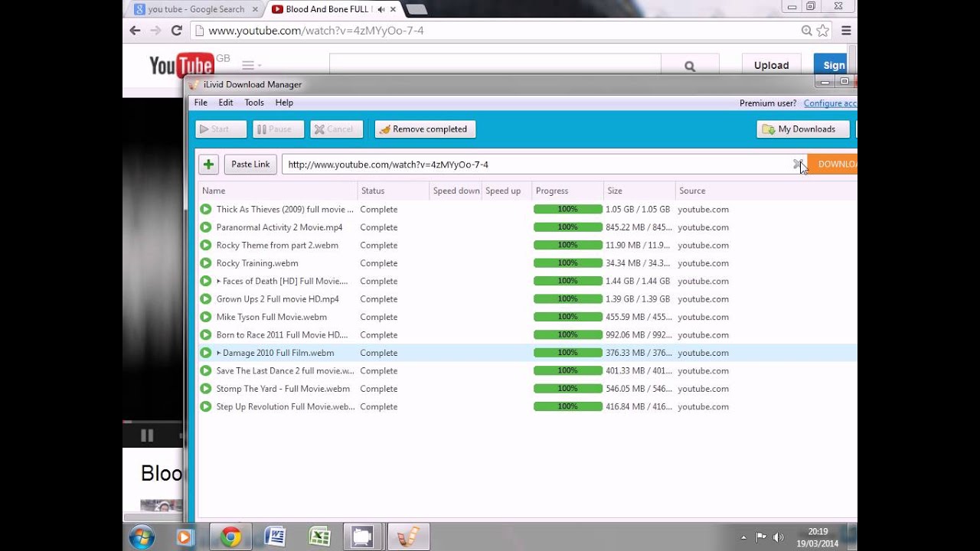Screen dimensions: 980x551
Task: Click the orange DOWNLOAD button
Action: (832, 165)
